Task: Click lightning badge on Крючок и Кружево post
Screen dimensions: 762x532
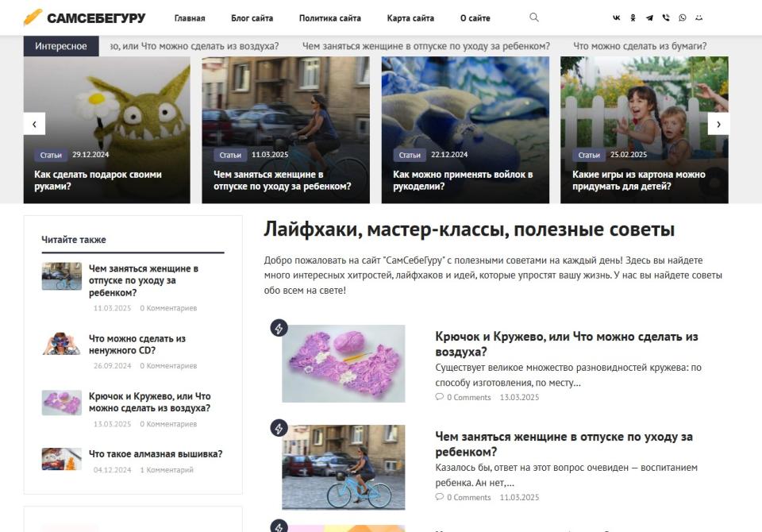Action: (279, 328)
